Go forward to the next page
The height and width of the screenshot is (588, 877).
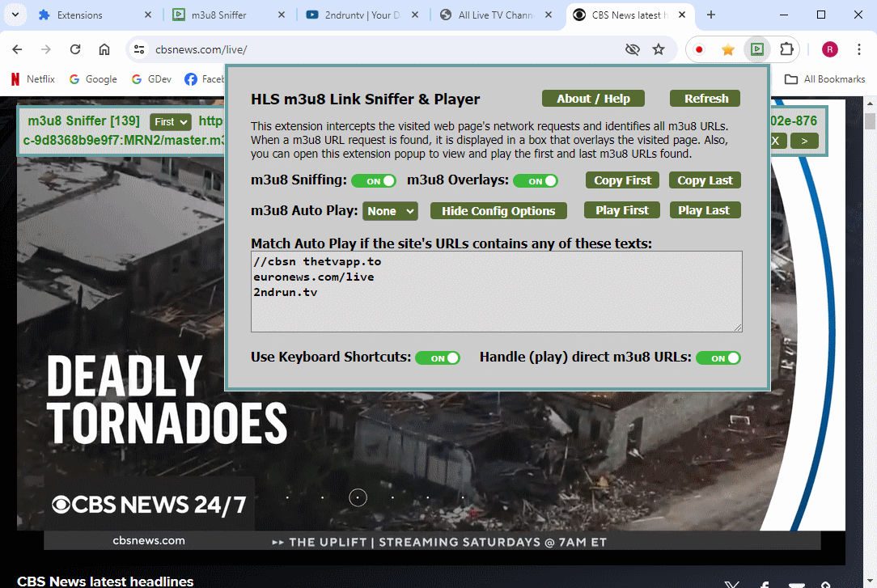(x=46, y=49)
